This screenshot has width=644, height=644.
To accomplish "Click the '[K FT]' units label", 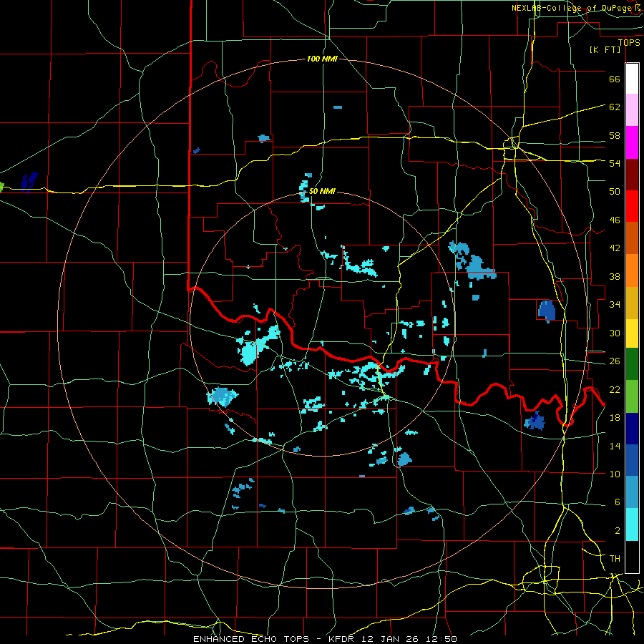I will [605, 49].
